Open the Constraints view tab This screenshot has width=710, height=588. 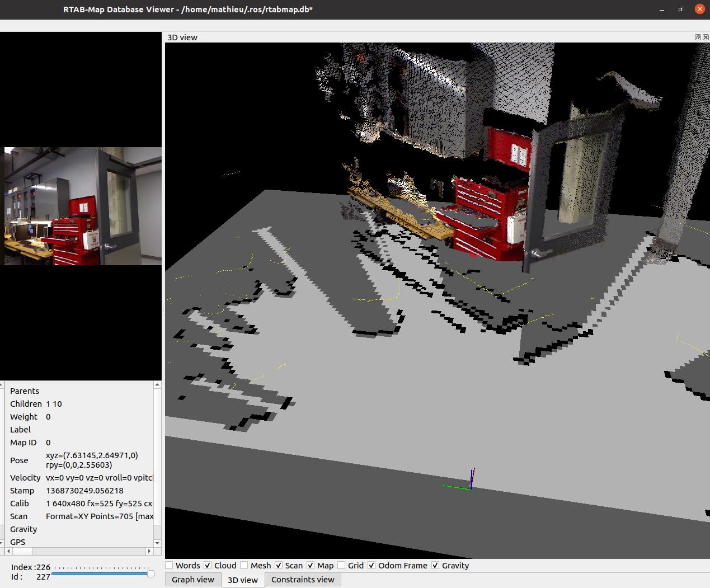[x=302, y=580]
